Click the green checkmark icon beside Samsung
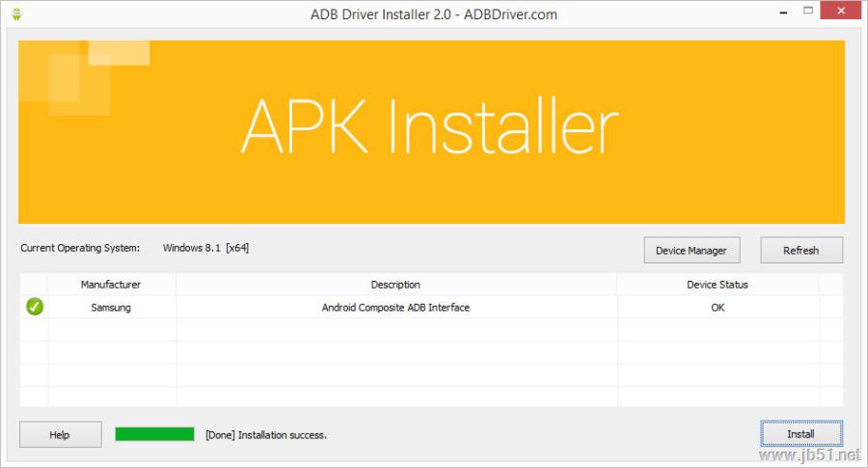Screen dimensions: 868x468 pyautogui.click(x=35, y=306)
